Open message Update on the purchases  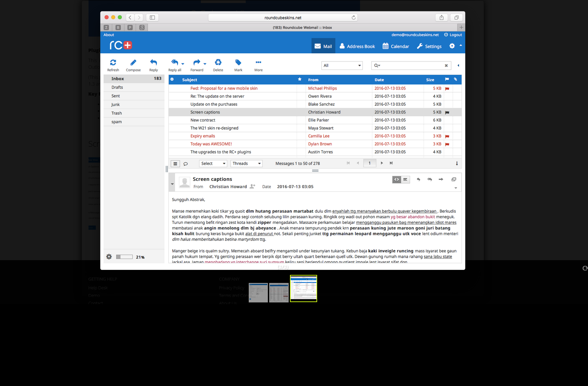[x=315, y=104]
